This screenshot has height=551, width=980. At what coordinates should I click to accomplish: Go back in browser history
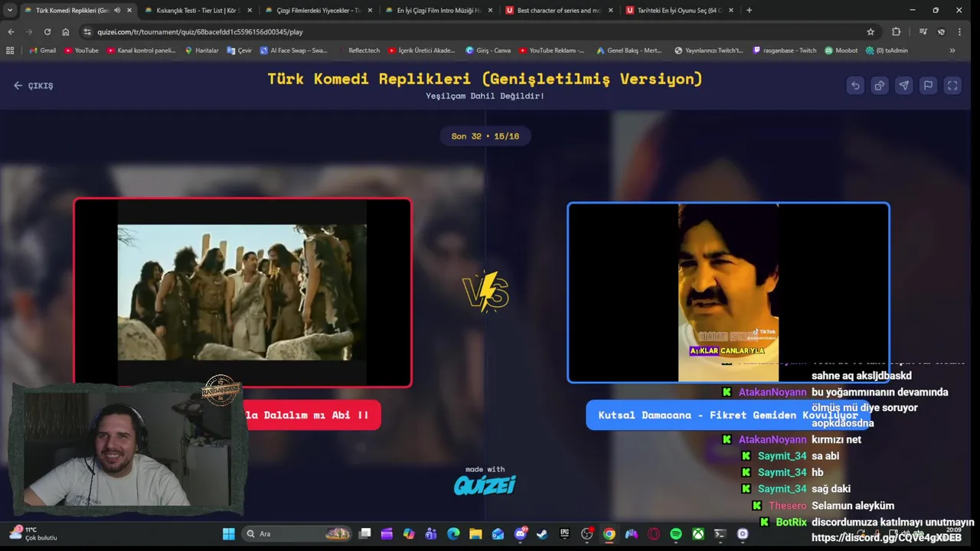click(x=11, y=31)
